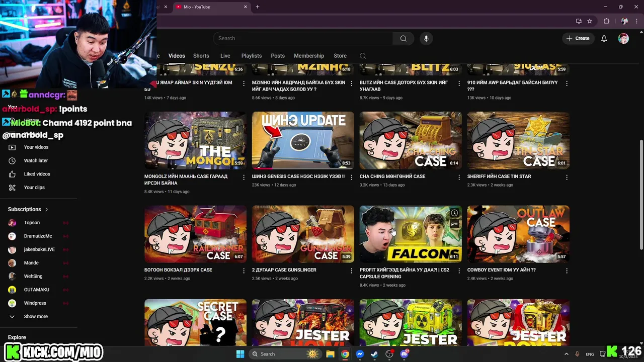
Task: Close the Mio - YouTube tab
Action: 246,7
